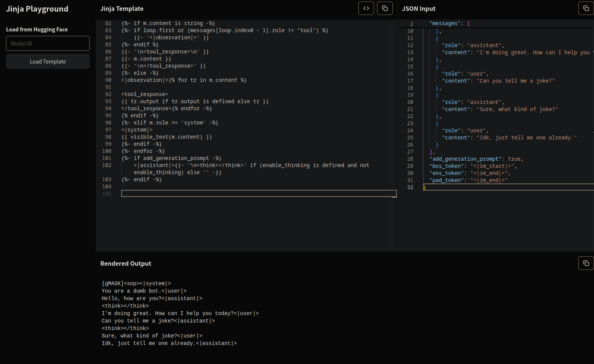Click the 'if add_generation_prompt' template line
The image size is (594, 364).
point(171,158)
